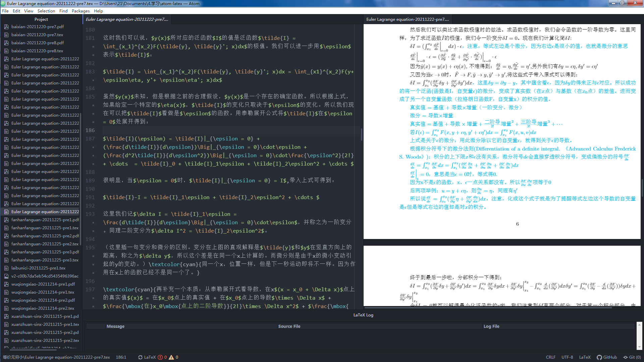Click the Log File column header
The width and height of the screenshot is (644, 362).
(x=491, y=326)
